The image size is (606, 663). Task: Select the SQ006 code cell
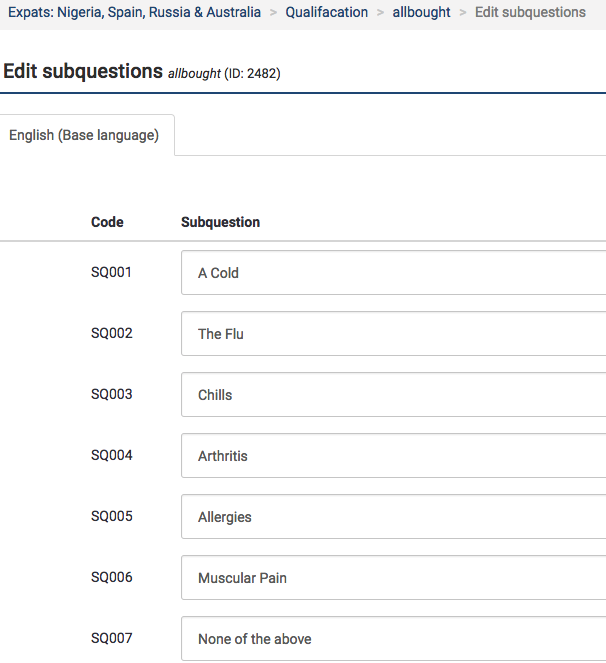tap(111, 577)
